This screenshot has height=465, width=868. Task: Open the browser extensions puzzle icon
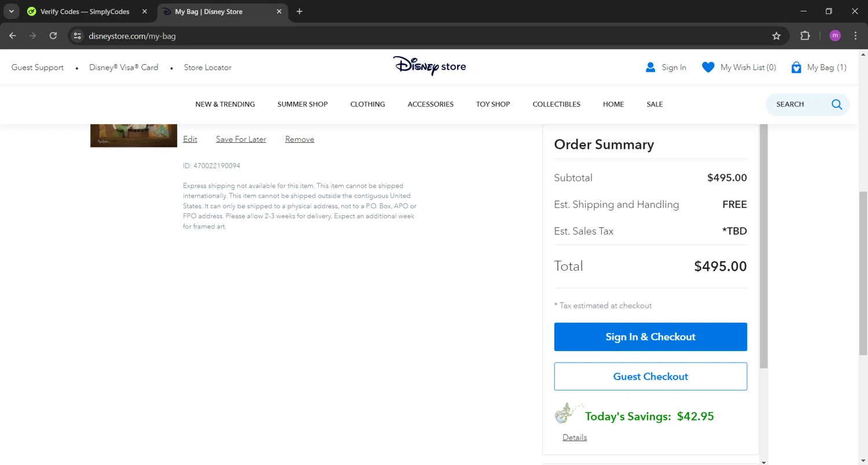[x=805, y=36]
